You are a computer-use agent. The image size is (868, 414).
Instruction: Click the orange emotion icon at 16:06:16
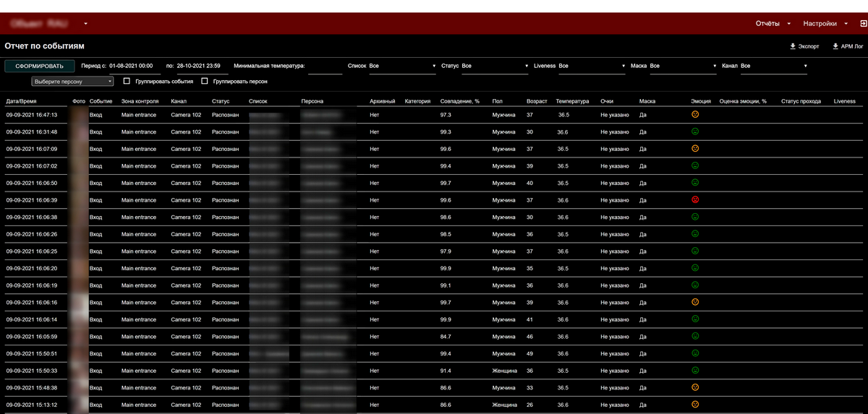(x=695, y=302)
